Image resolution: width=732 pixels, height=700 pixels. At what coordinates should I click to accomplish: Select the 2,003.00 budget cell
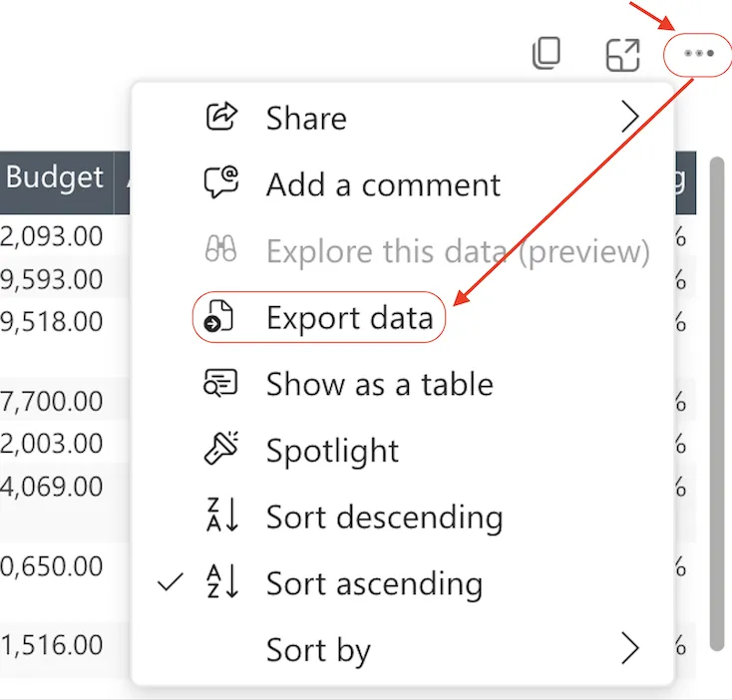click(51, 443)
